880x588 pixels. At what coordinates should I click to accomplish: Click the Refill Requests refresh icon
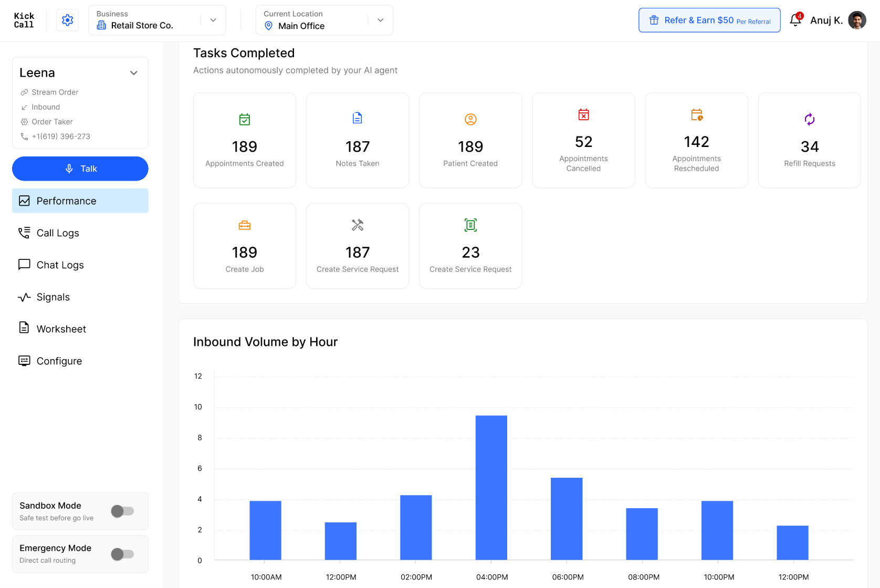pyautogui.click(x=810, y=119)
